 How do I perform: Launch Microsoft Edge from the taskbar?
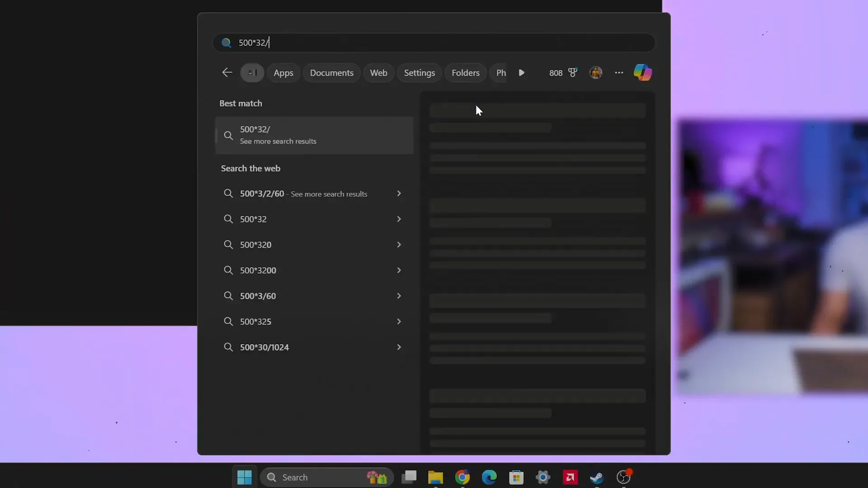pyautogui.click(x=489, y=477)
